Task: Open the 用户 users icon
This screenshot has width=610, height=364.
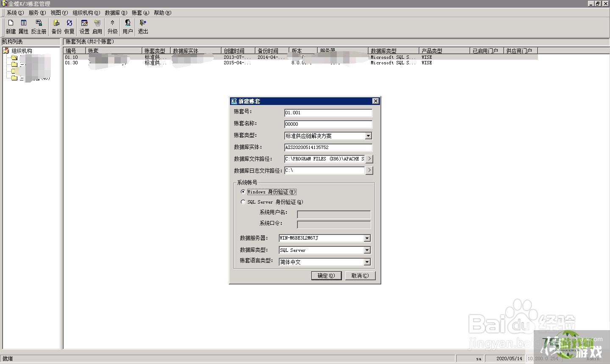Action: point(128,27)
